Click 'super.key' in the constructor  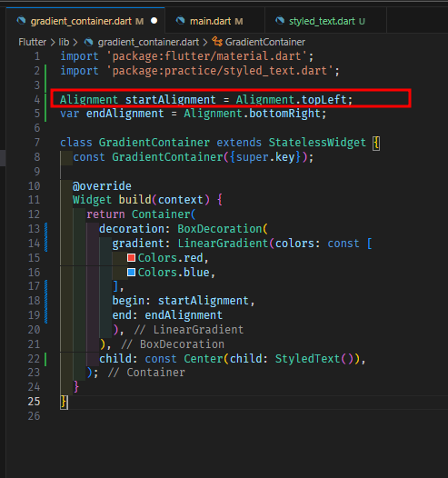pyautogui.click(x=265, y=157)
